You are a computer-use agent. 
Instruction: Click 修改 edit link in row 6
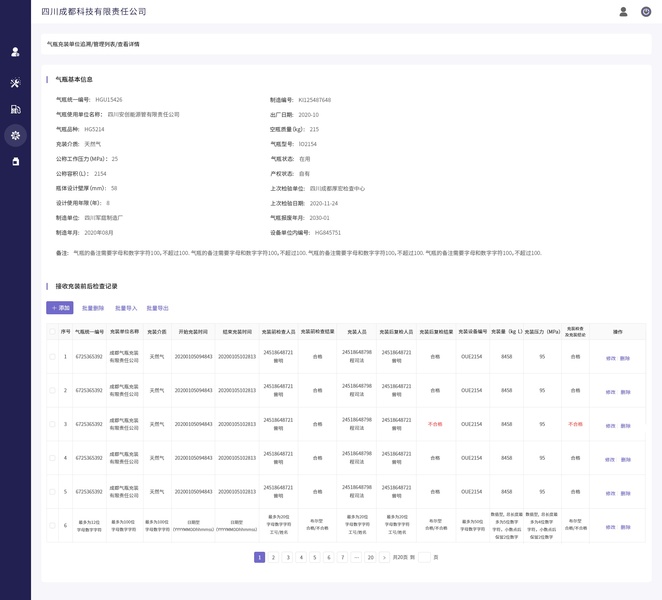(x=610, y=527)
